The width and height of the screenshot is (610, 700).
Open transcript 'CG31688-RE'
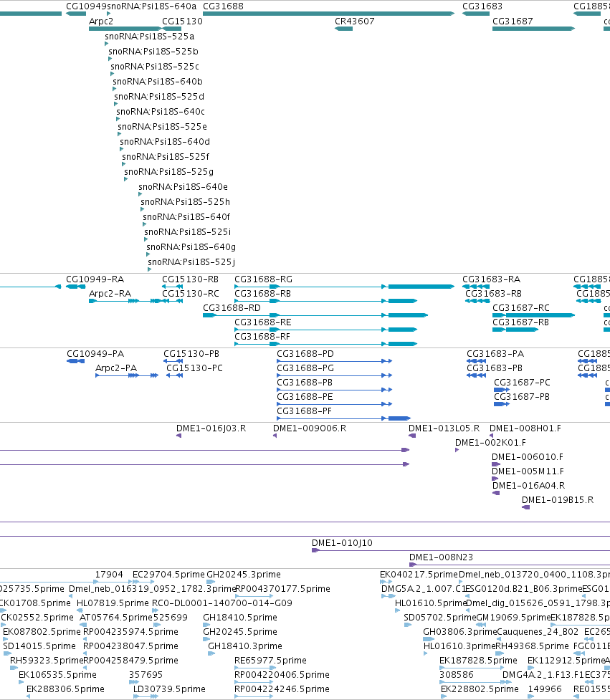262,322
